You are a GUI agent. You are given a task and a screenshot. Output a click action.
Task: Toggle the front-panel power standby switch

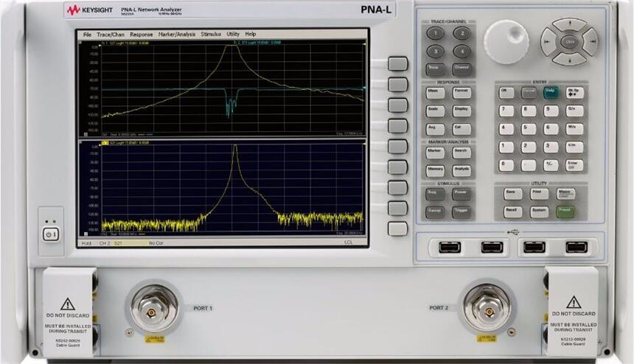click(49, 234)
